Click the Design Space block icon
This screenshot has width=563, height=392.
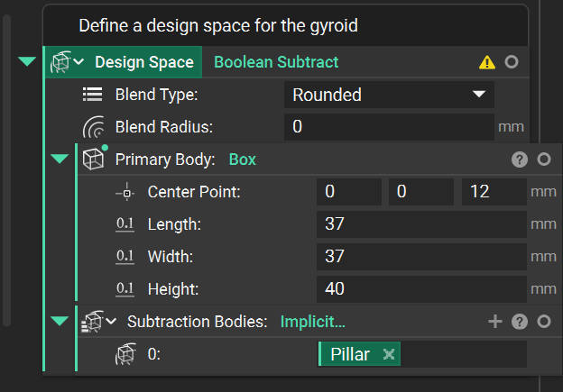point(60,62)
